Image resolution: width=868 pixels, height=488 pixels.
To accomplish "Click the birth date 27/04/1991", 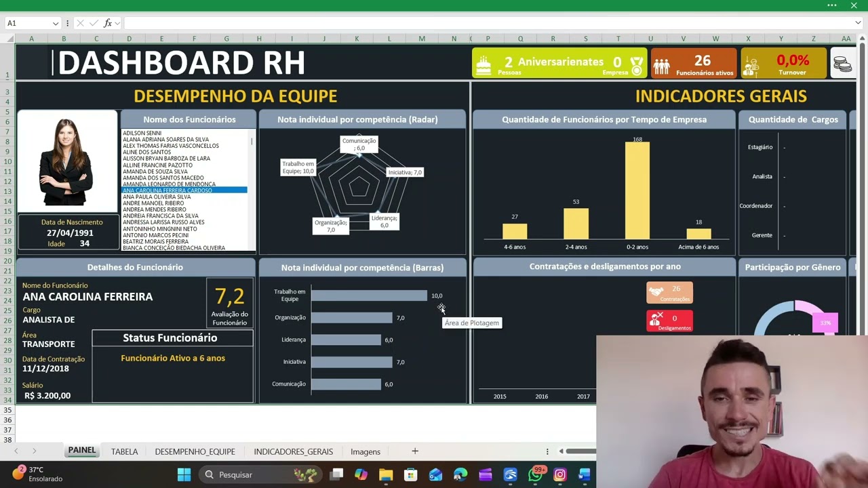I will point(71,232).
